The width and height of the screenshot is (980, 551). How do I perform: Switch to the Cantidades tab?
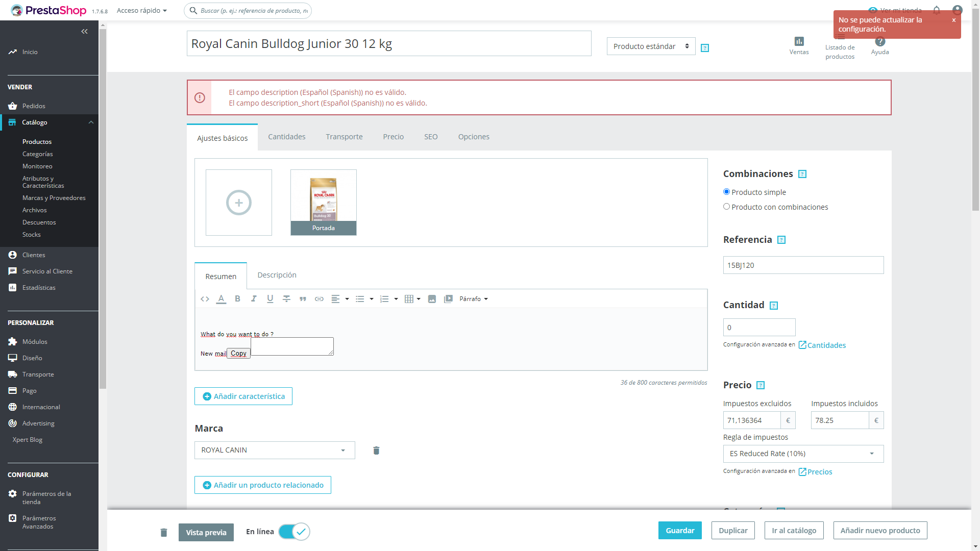point(286,137)
